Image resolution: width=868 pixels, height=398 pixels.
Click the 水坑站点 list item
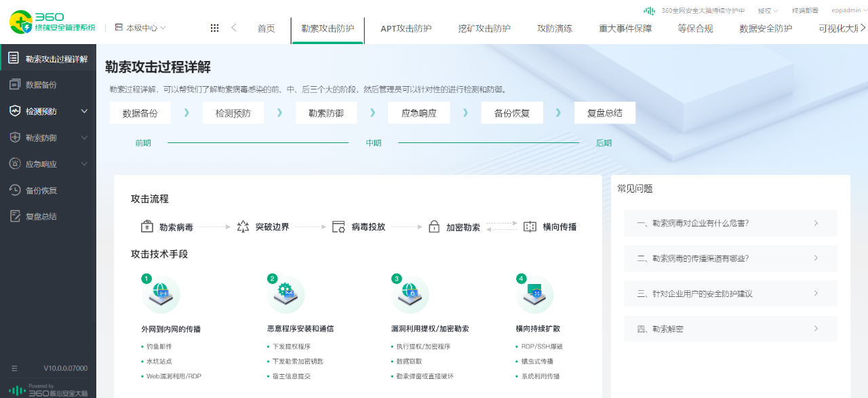159,361
